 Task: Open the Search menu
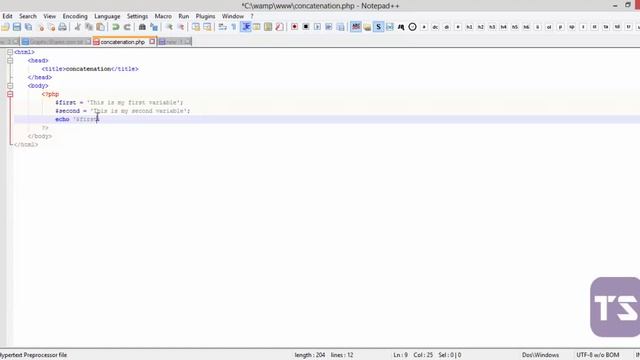28,16
